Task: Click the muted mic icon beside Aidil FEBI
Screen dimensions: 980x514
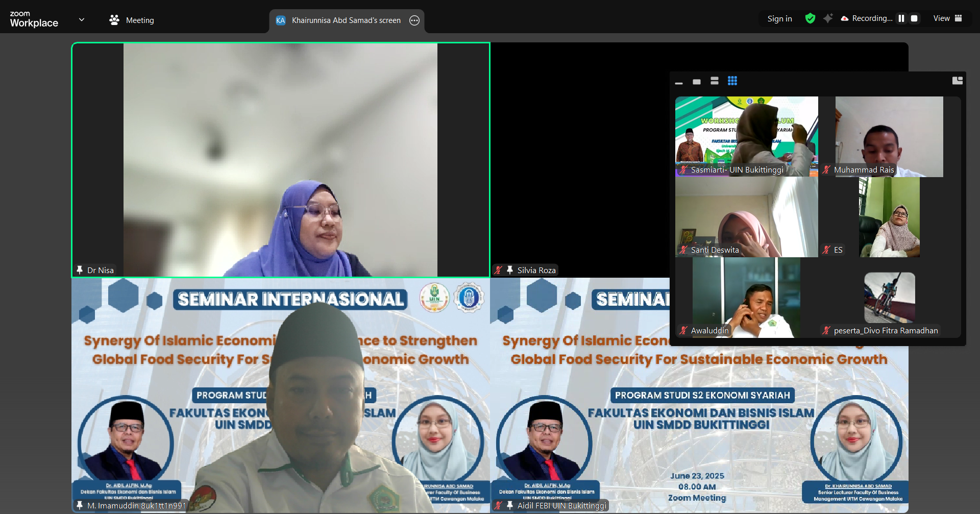Action: [499, 505]
